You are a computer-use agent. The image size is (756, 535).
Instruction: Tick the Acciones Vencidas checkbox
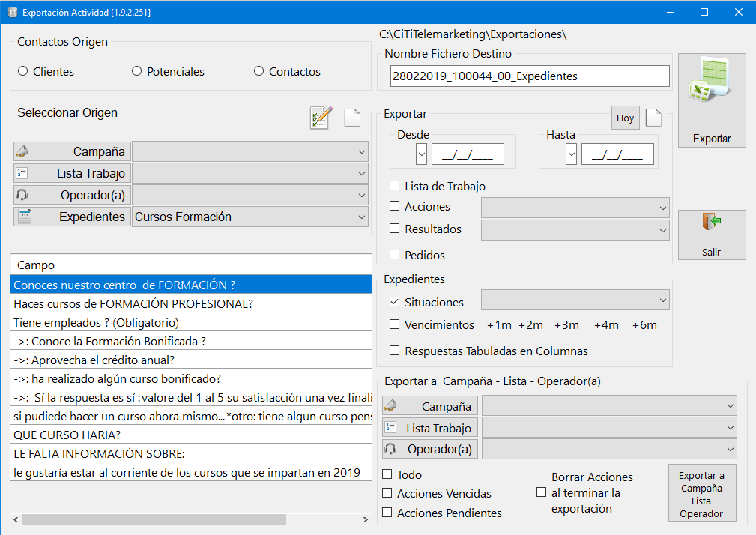pos(387,492)
